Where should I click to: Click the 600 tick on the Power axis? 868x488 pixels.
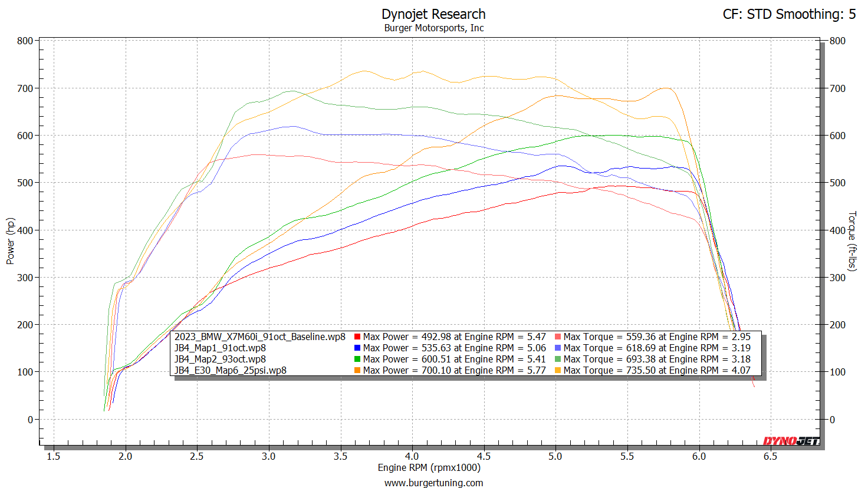point(25,136)
